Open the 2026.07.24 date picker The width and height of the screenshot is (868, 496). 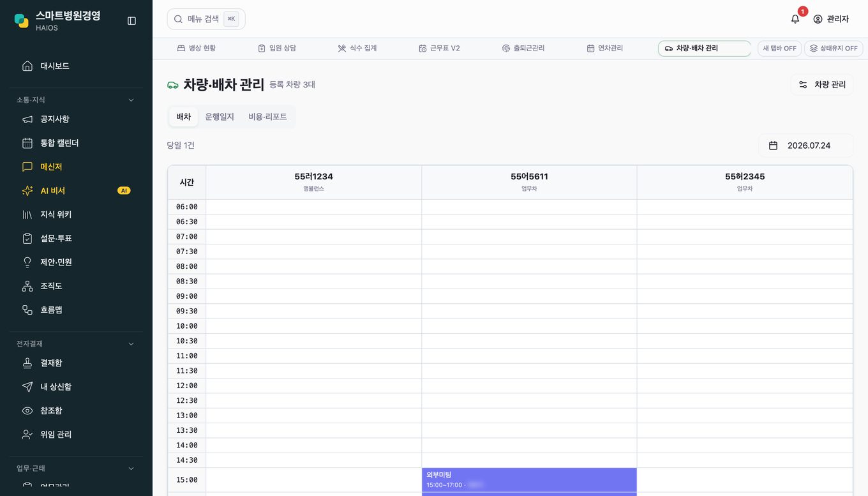tap(805, 146)
